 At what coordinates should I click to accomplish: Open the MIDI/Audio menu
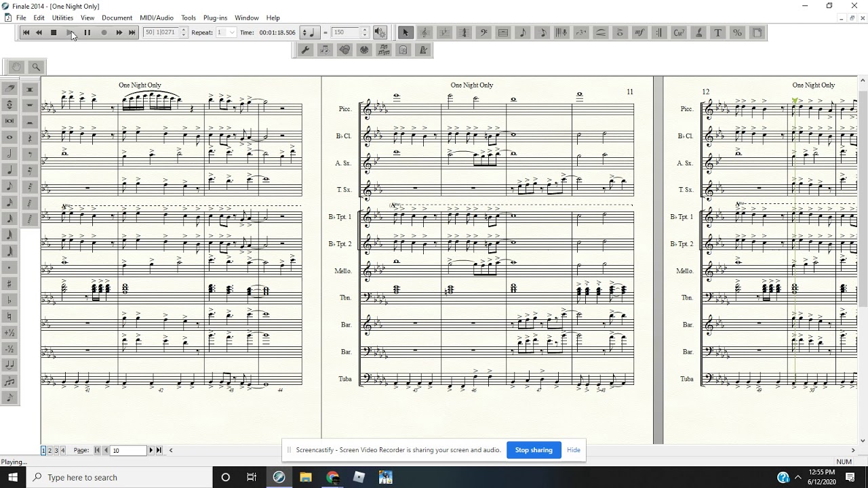pyautogui.click(x=157, y=18)
